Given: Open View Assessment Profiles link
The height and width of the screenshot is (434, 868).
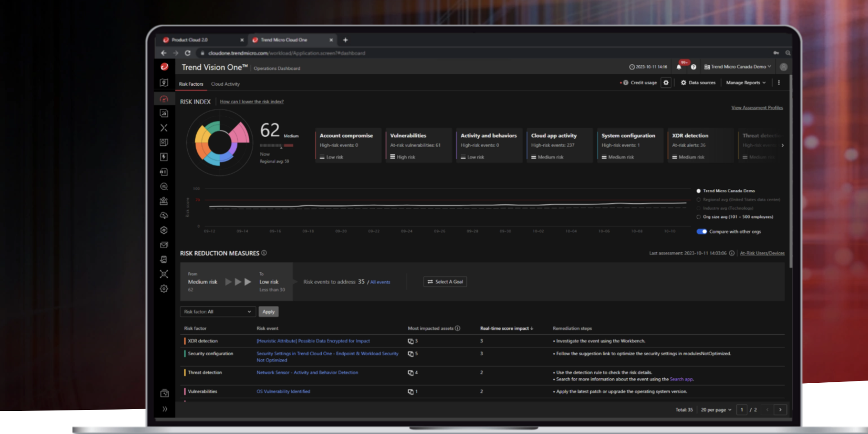Looking at the screenshot, I should (757, 107).
